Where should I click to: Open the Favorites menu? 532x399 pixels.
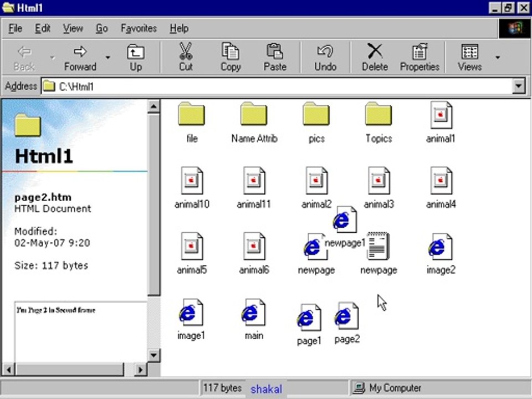139,28
